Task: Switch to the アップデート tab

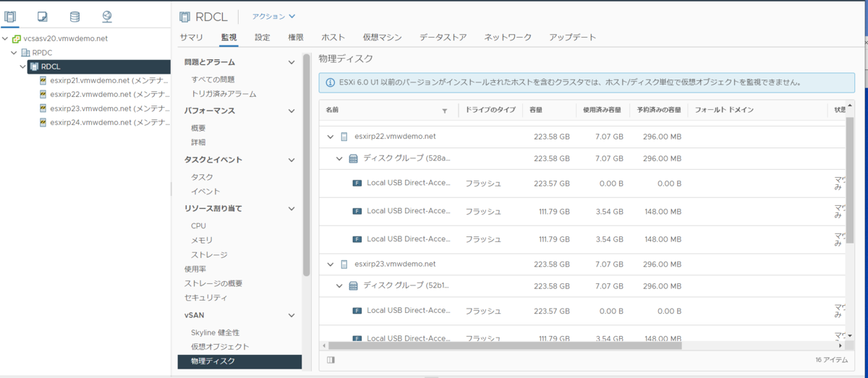Action: [572, 38]
